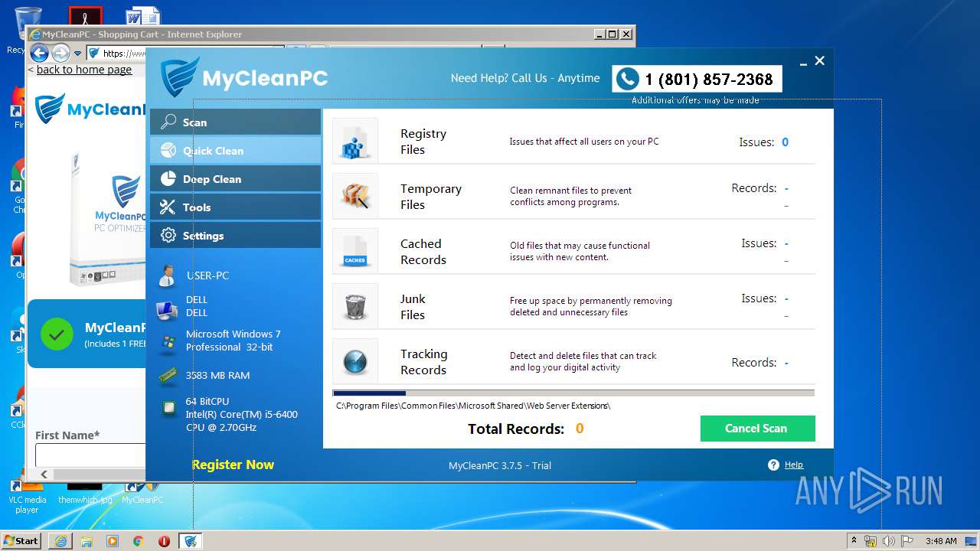Click the First Name input field

[90, 455]
